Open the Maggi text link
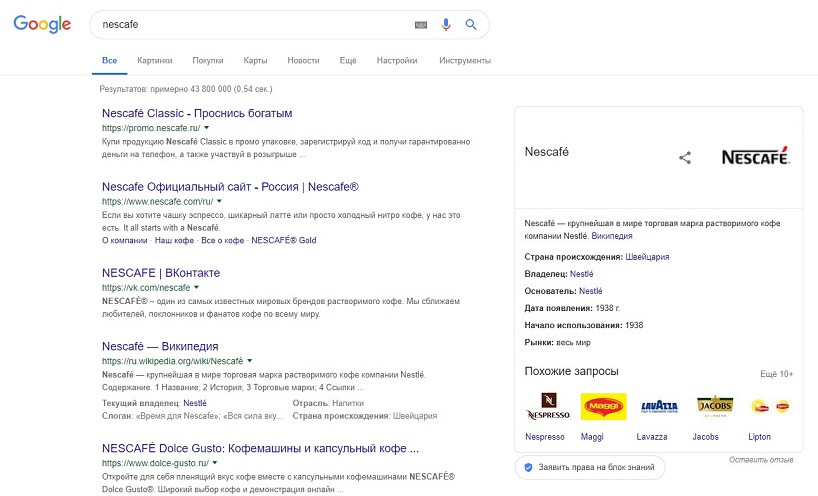Image resolution: width=818 pixels, height=496 pixels. coord(592,437)
